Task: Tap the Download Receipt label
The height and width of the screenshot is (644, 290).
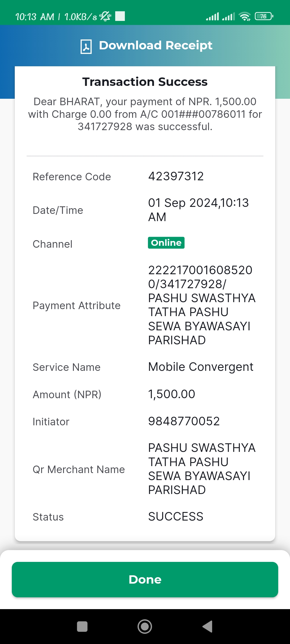Action: click(156, 45)
